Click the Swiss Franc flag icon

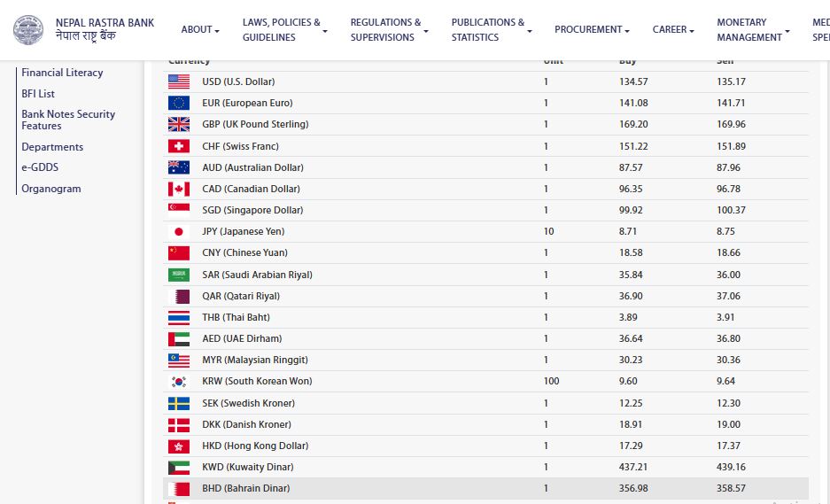click(x=178, y=146)
